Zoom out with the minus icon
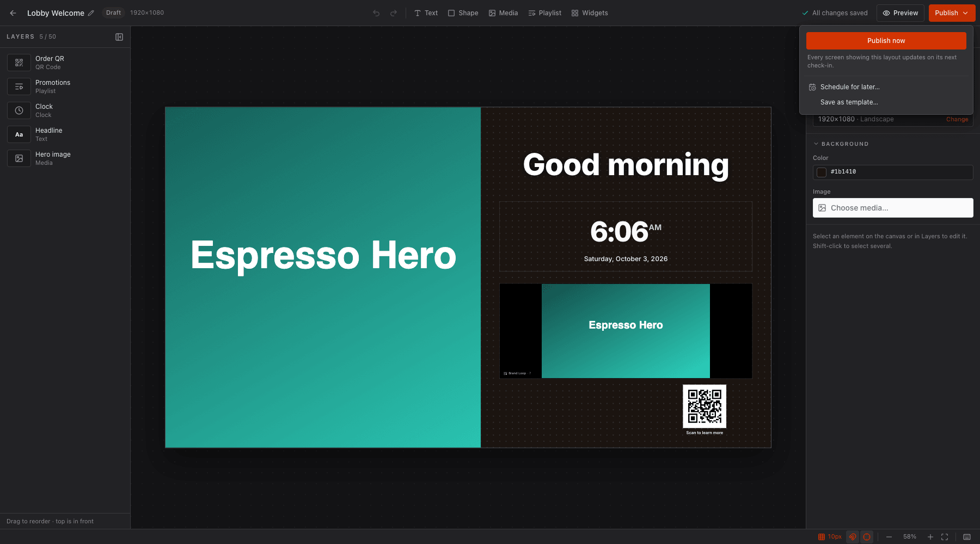Image resolution: width=980 pixels, height=544 pixels. [889, 537]
